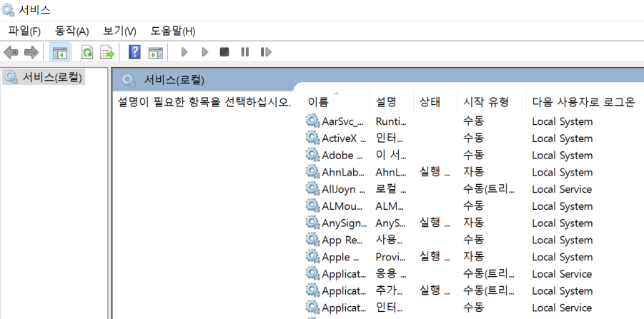The image size is (644, 319).
Task: Click the gear icon beside Apple service
Action: [312, 256]
